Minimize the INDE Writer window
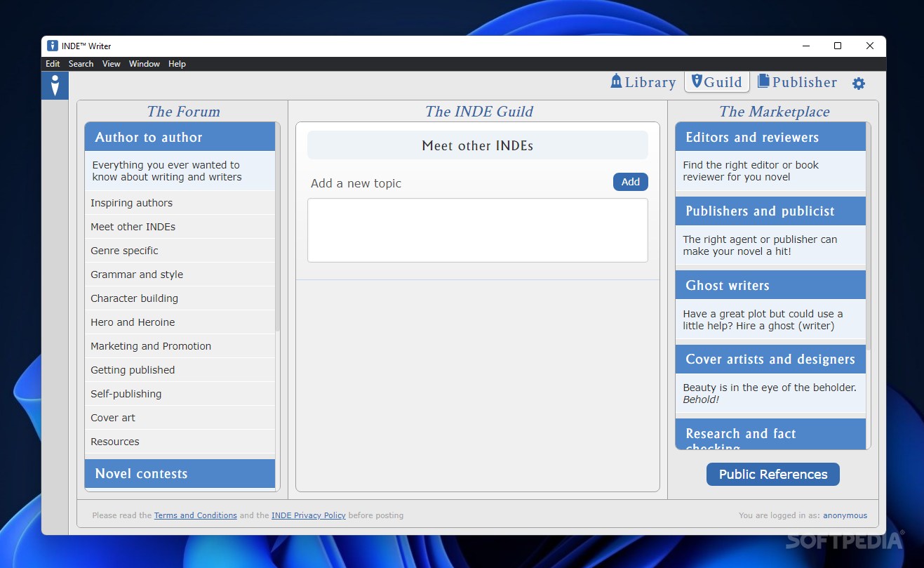924x568 pixels. coord(805,46)
